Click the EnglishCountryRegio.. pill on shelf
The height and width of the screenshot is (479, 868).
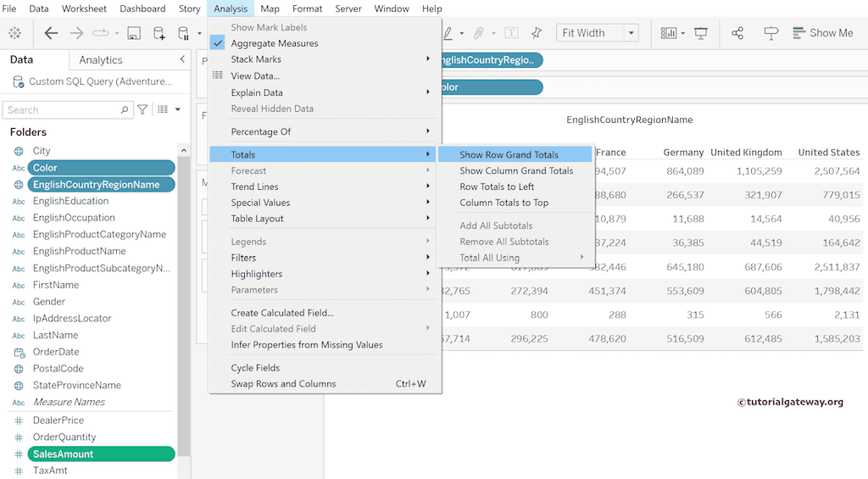click(x=492, y=60)
